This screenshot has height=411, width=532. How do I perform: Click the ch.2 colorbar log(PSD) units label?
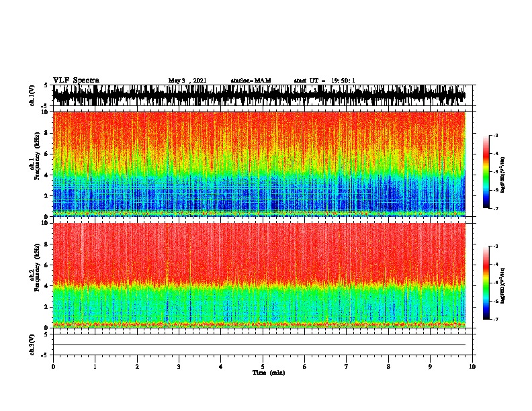click(502, 286)
